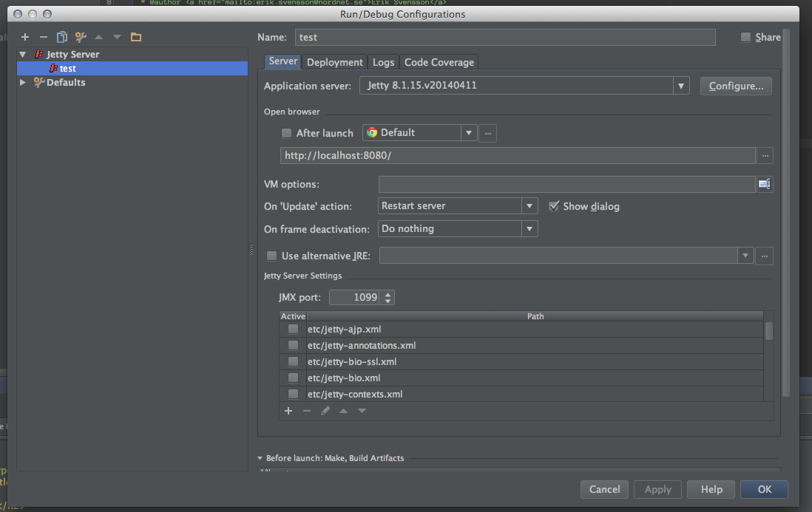Switch to the Deployment tab
This screenshot has width=812, height=512.
[334, 62]
